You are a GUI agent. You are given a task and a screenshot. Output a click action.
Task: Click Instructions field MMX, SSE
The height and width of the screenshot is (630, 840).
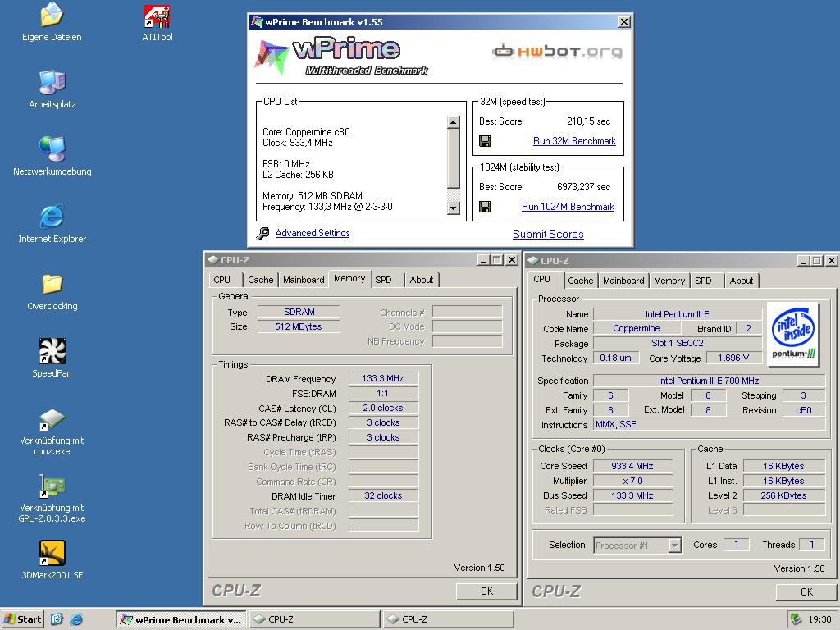point(709,424)
